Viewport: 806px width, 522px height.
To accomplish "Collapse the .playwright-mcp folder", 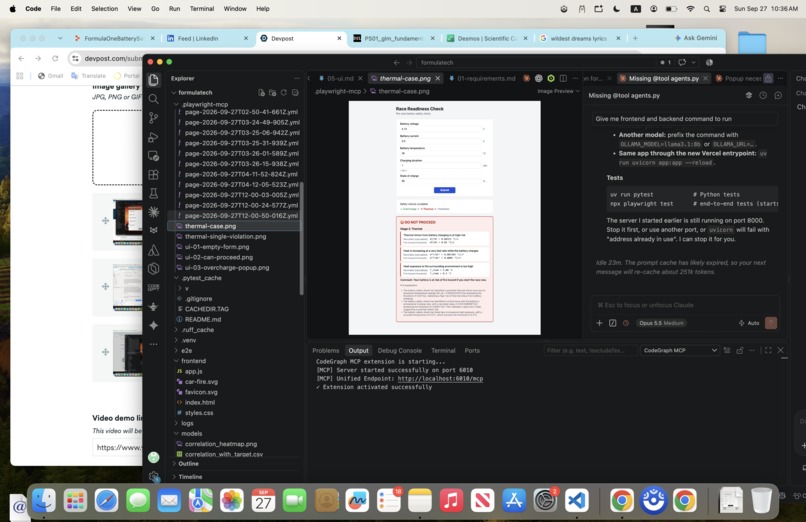I will (x=176, y=104).
